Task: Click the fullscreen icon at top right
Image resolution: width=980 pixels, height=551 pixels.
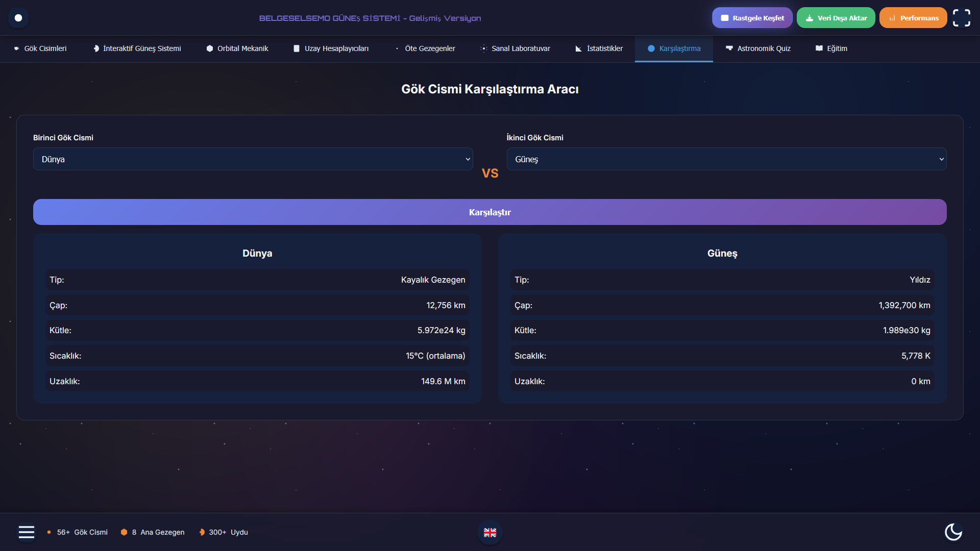Action: (x=961, y=18)
